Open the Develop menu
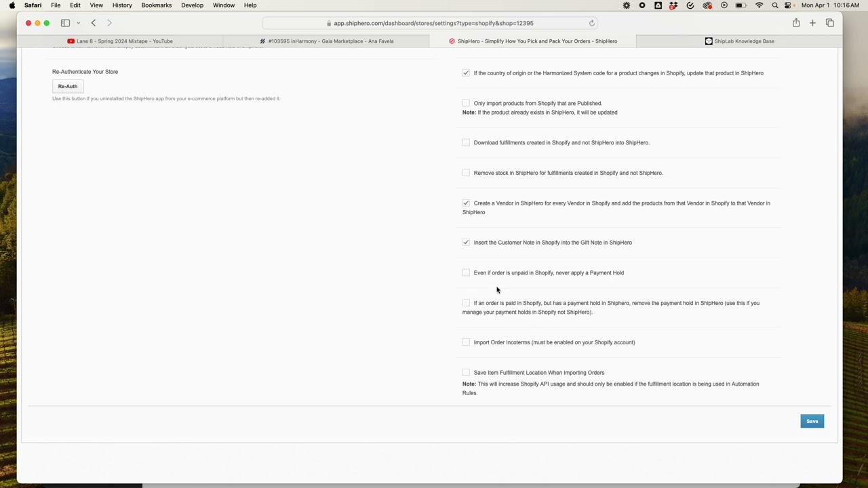 (192, 5)
